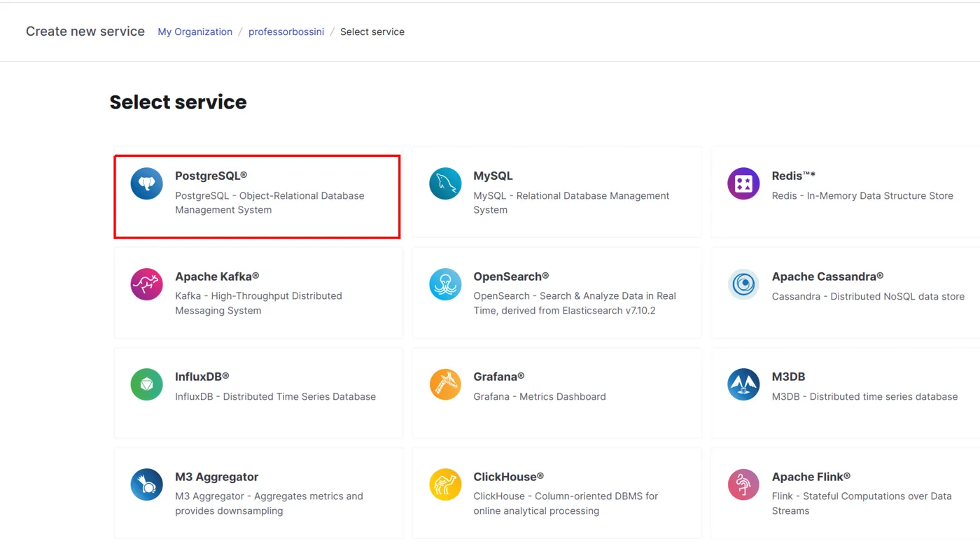Click 'Grafana - Metrics Dashboard' description
The width and height of the screenshot is (980, 544).
pos(540,396)
